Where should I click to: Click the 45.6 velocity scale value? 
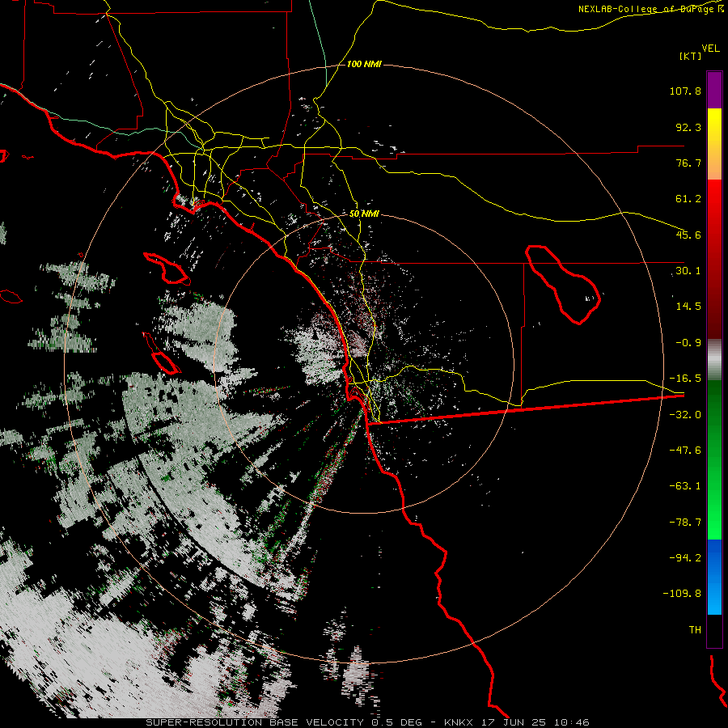tap(688, 235)
